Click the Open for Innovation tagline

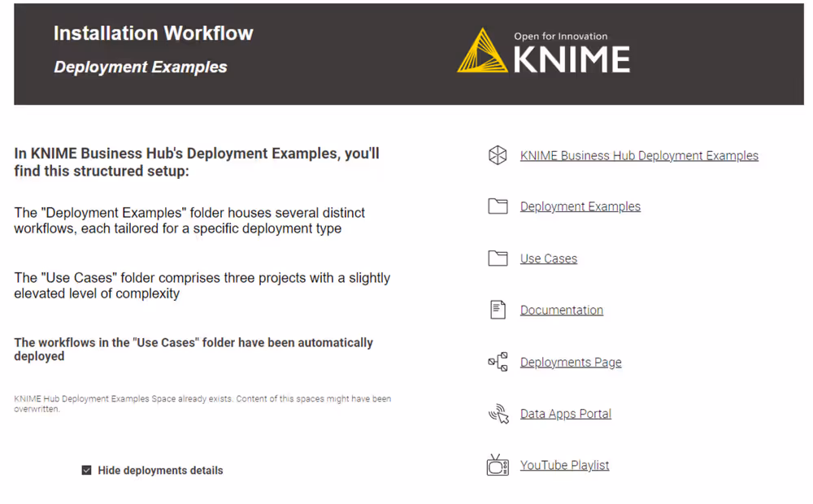(560, 37)
